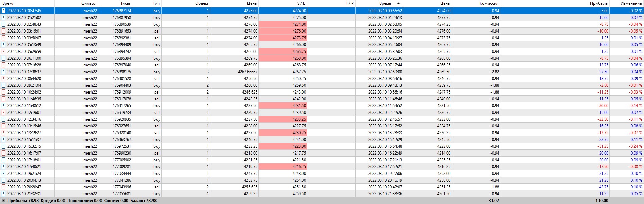Screen dimensions: 644x204
Task: Click the Изменение column header
Action: 631,3
